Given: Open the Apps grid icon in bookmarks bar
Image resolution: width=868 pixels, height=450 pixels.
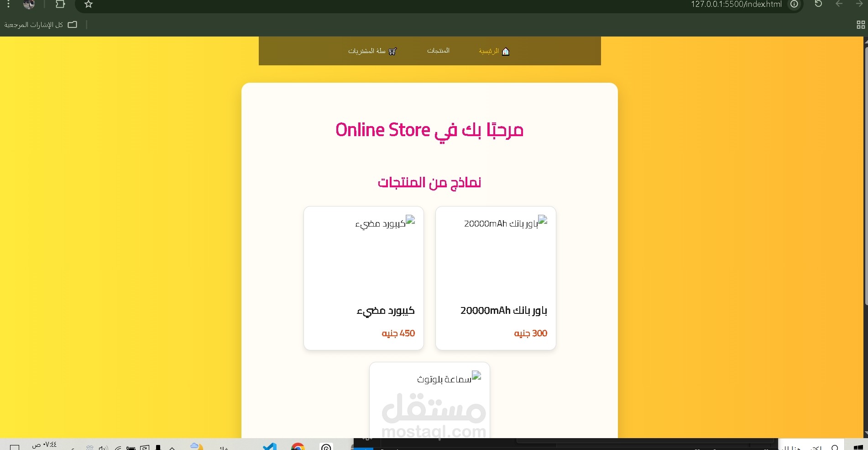Looking at the screenshot, I should (861, 25).
